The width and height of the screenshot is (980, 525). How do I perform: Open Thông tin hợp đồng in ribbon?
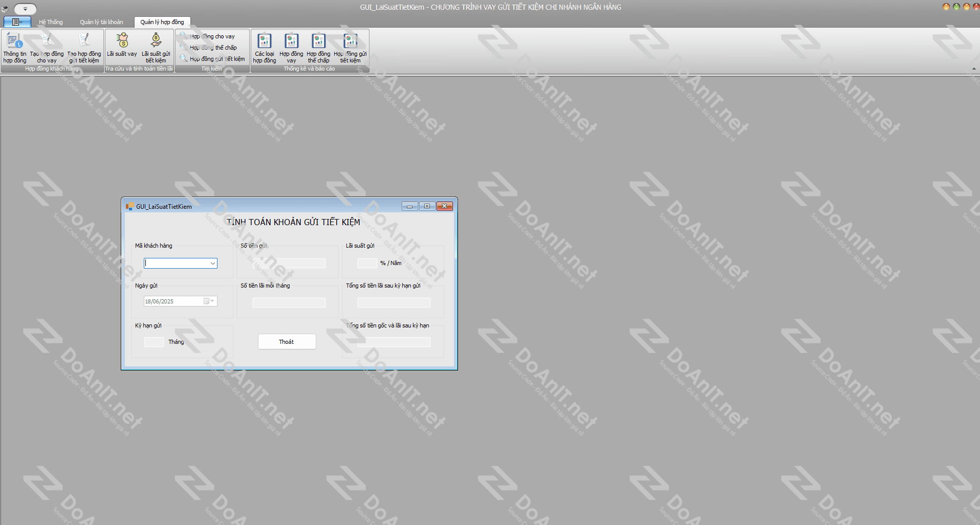tap(15, 48)
